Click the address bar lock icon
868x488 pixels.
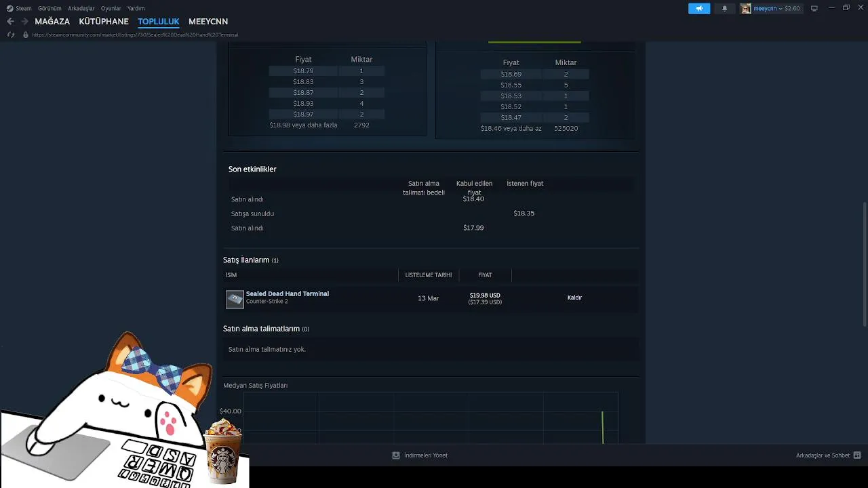coord(25,35)
